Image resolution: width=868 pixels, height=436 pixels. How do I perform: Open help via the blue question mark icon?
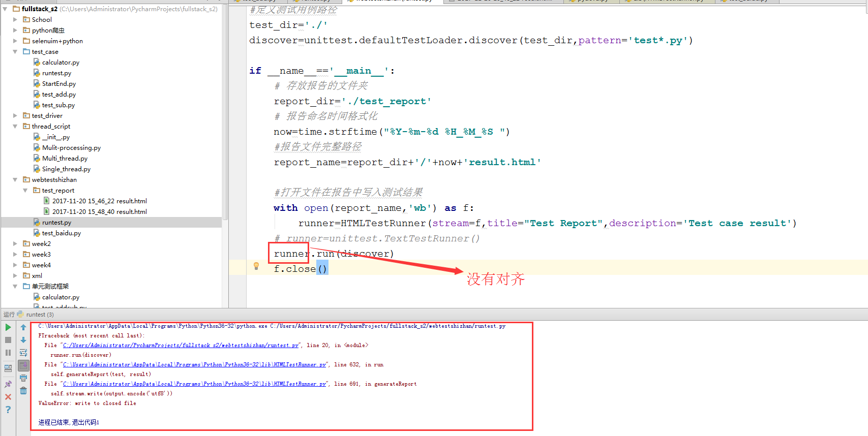[x=8, y=410]
